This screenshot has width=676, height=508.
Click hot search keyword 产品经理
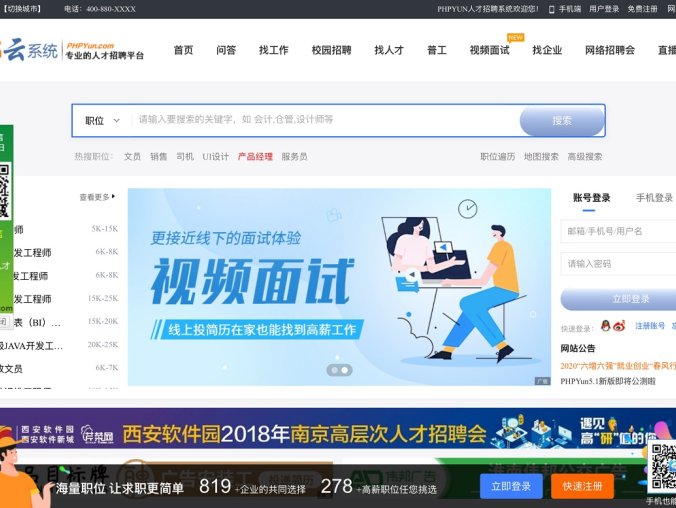255,157
